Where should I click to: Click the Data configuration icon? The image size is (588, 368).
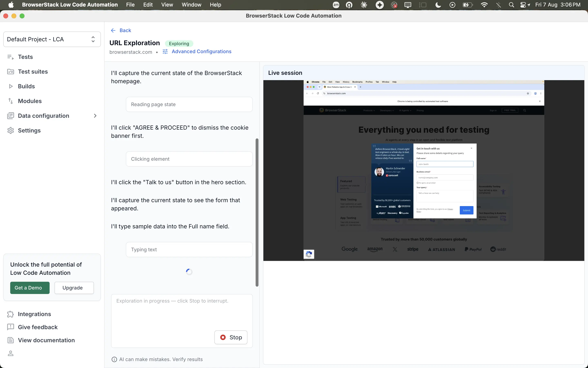(10, 116)
